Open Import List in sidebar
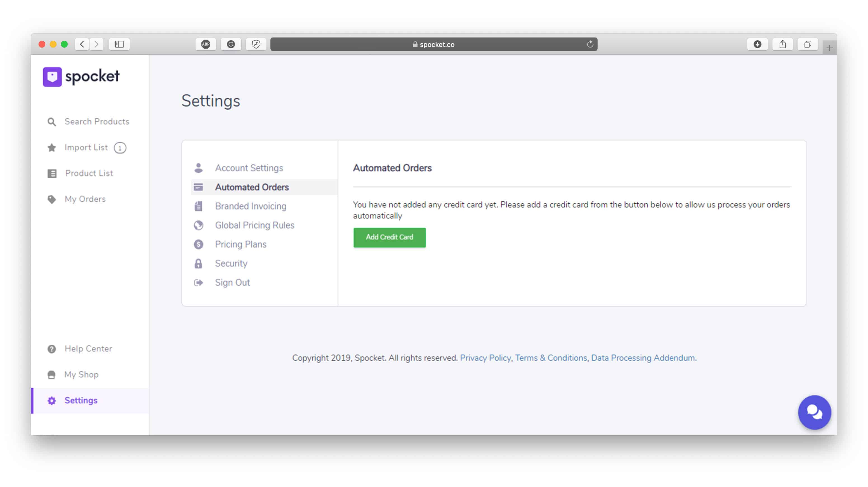This screenshot has width=868, height=487. pyautogui.click(x=90, y=148)
